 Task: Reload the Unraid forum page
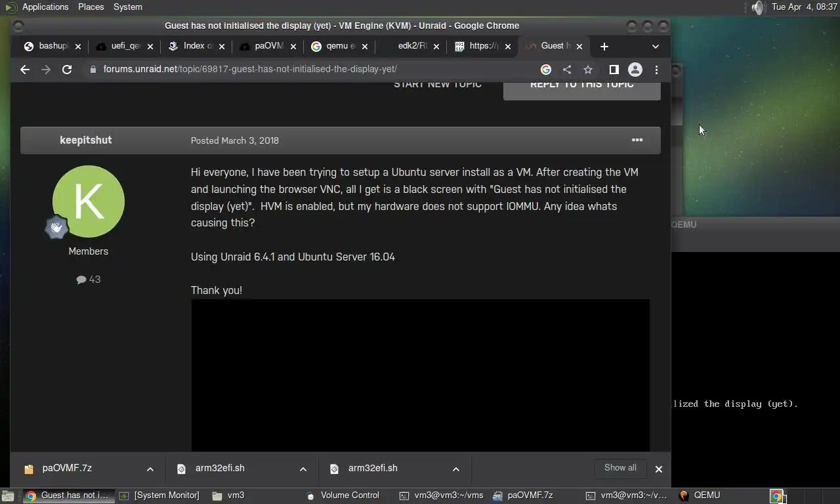pos(67,69)
